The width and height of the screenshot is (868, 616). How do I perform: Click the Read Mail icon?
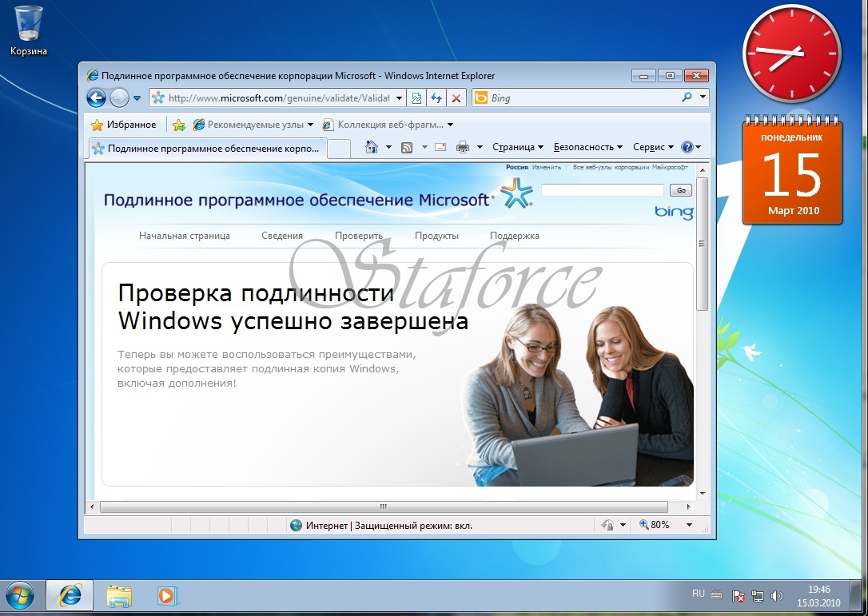(x=440, y=146)
